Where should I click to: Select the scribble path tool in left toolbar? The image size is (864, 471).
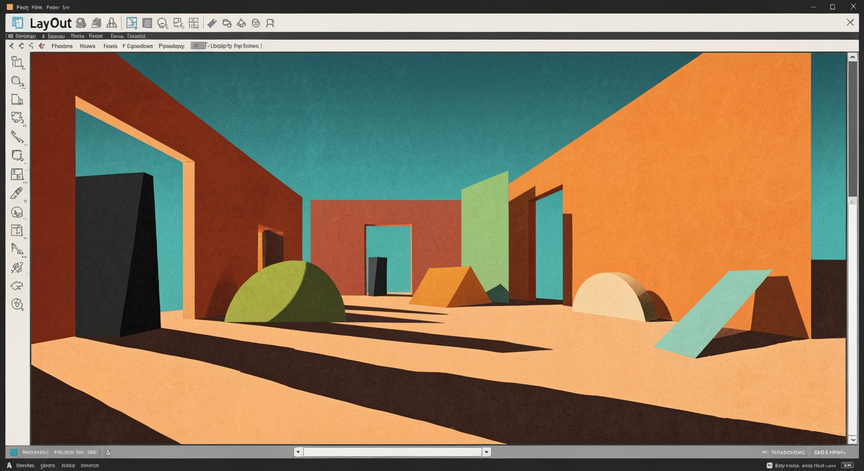[x=18, y=268]
